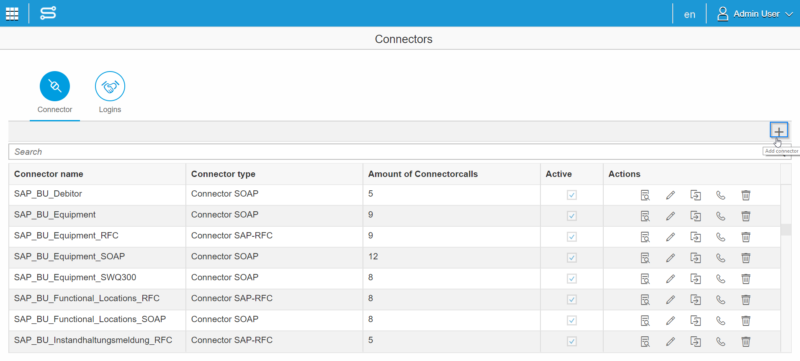Image resolution: width=800 pixels, height=361 pixels.
Task: Open the app launcher grid icon
Action: click(x=12, y=13)
